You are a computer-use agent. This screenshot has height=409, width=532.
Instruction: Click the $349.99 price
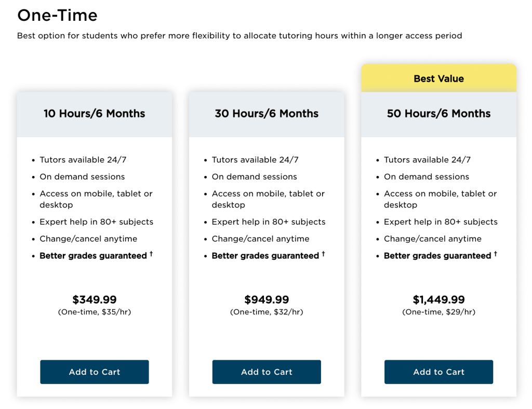tap(94, 299)
